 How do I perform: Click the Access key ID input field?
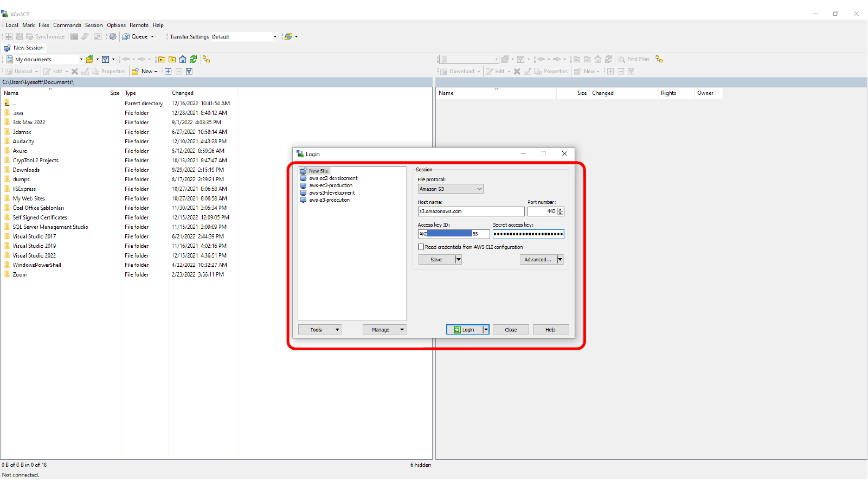click(454, 234)
